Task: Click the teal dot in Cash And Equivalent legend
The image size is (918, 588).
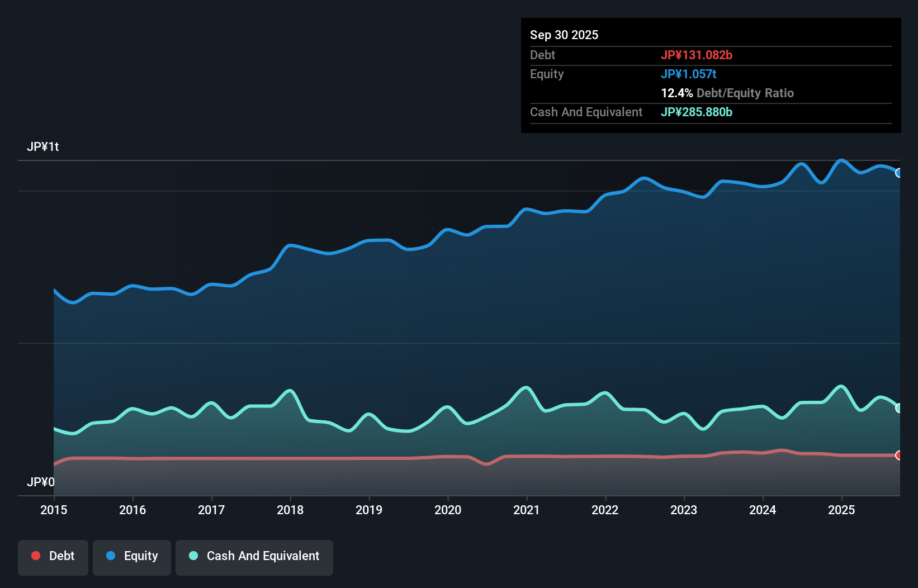Action: [193, 556]
